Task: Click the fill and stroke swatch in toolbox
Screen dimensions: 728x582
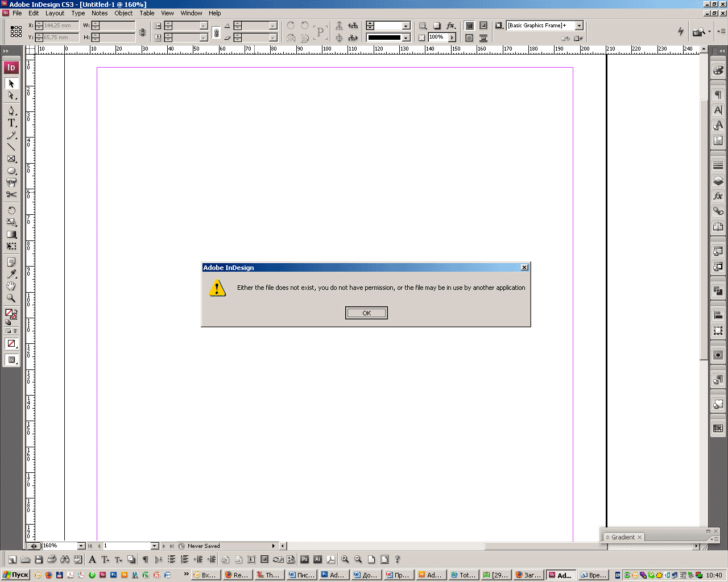Action: pyautogui.click(x=11, y=314)
